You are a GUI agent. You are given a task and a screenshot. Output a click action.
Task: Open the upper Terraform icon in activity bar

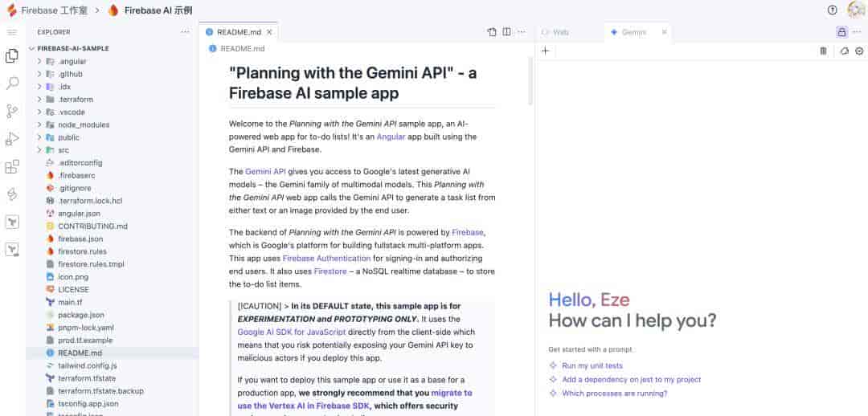pos(11,222)
